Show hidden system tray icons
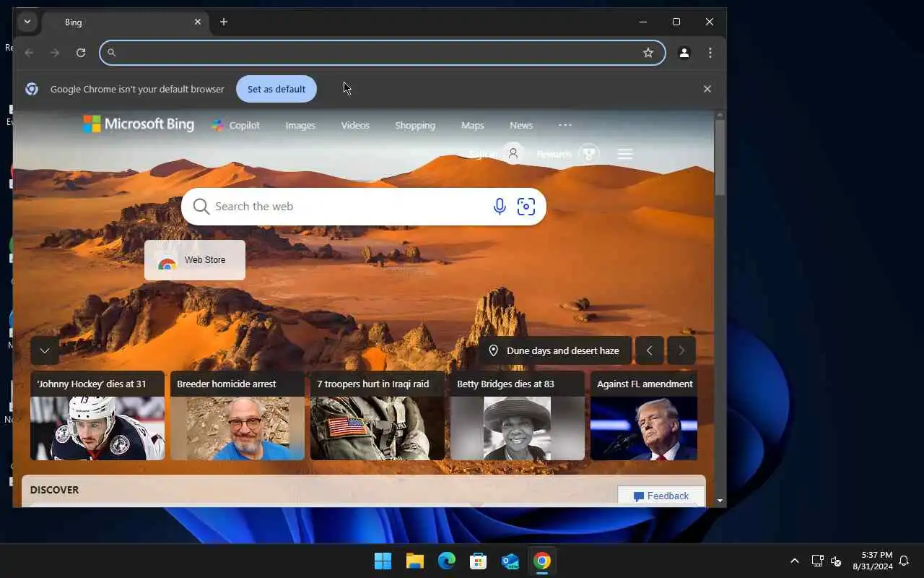The height and width of the screenshot is (578, 924). pos(795,561)
